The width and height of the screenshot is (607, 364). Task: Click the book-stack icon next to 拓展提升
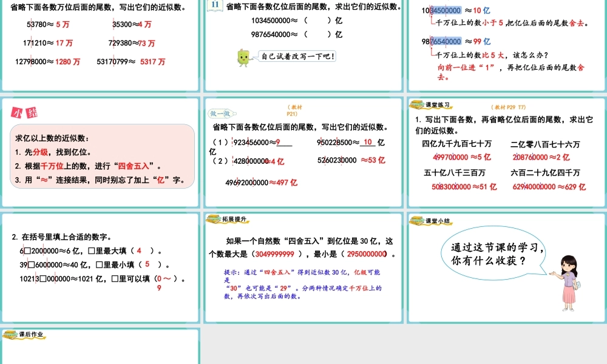coord(215,220)
